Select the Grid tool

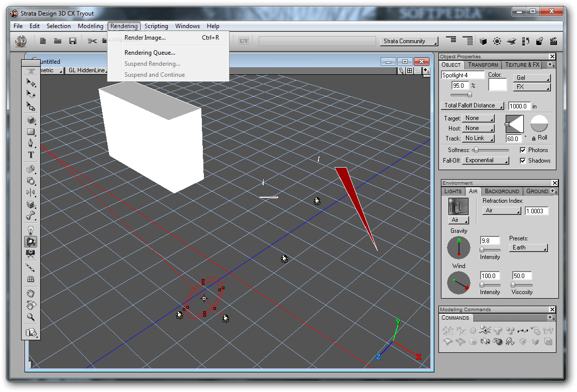point(31,279)
